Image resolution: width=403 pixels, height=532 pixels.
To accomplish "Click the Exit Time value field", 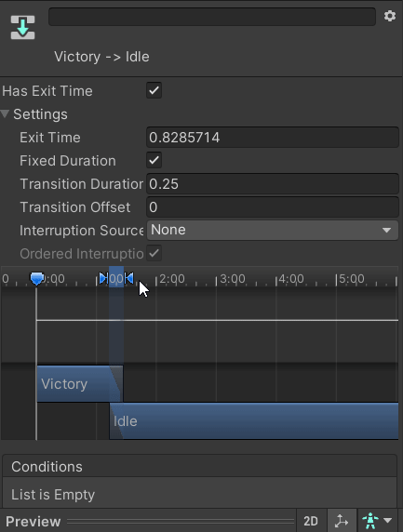I will tap(273, 138).
